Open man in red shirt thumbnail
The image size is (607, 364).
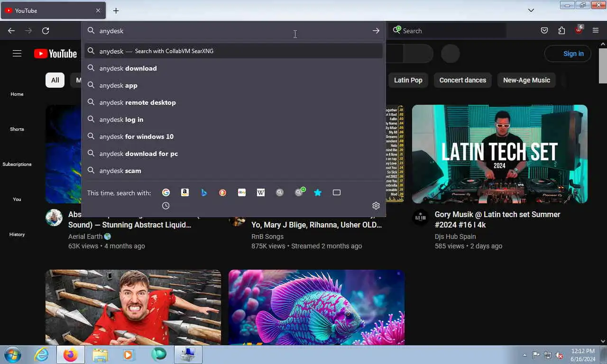133,308
